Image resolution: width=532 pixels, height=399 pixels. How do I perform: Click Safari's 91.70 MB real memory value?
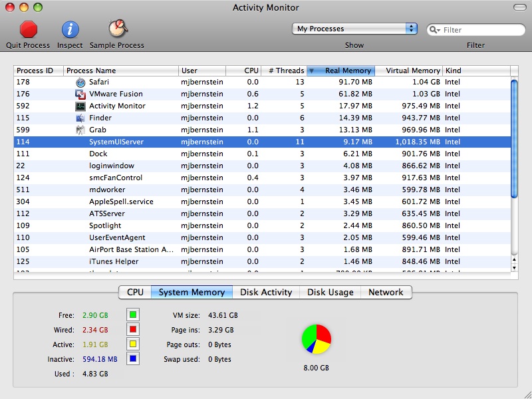355,82
